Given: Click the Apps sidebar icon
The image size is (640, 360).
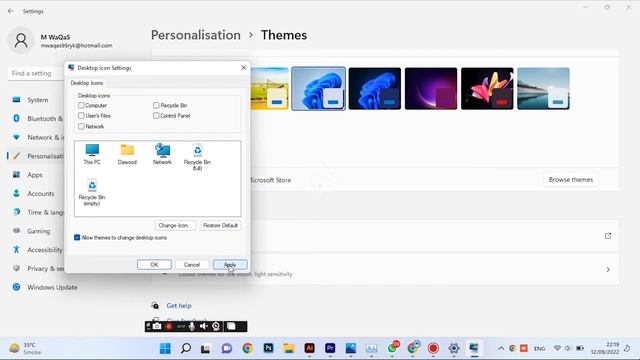Looking at the screenshot, I should (x=16, y=175).
